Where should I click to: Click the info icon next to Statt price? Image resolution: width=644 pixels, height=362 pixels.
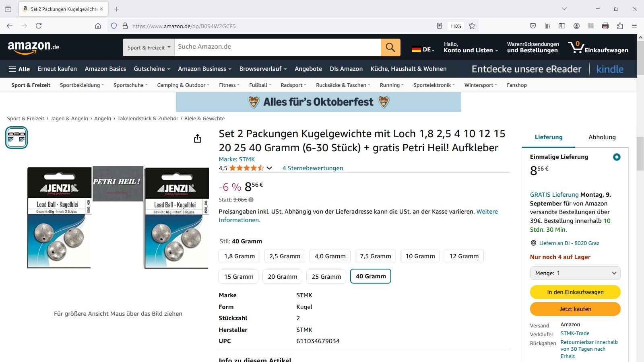coord(251,200)
